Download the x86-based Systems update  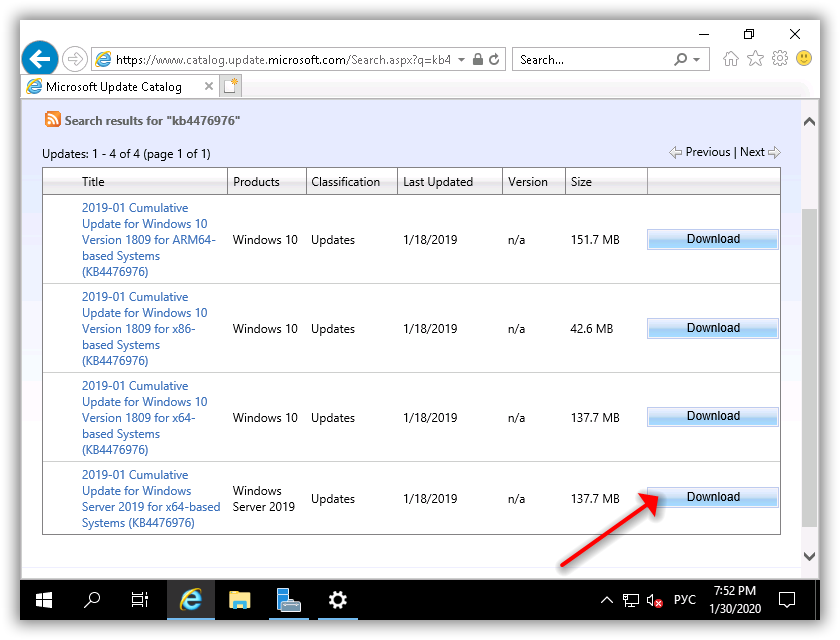pos(712,328)
